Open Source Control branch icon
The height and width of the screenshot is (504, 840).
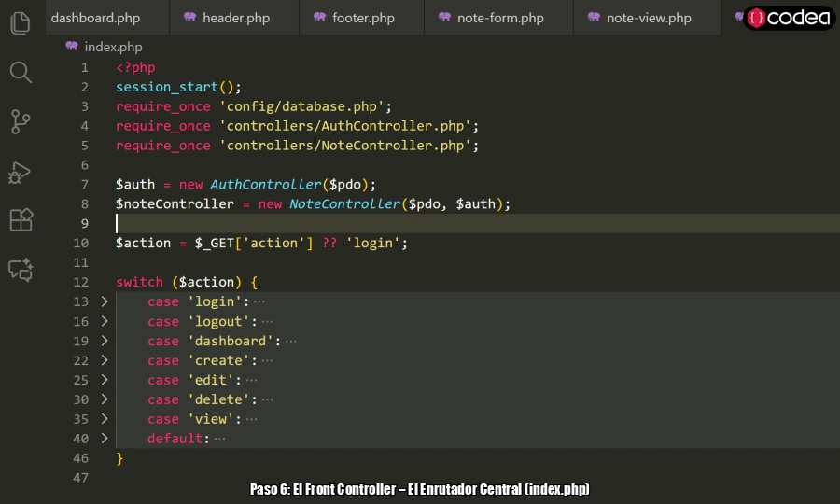coord(21,121)
